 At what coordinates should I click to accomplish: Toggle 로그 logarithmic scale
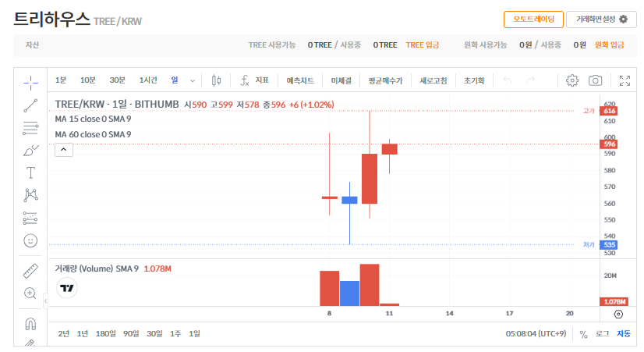602,333
